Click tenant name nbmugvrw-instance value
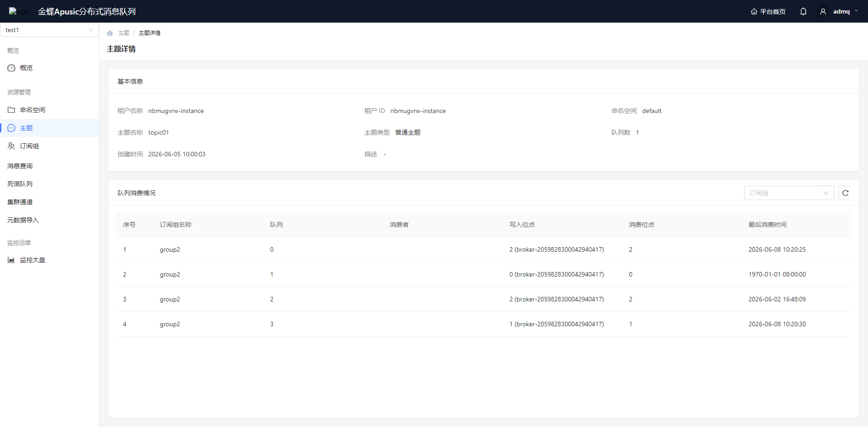 [176, 111]
